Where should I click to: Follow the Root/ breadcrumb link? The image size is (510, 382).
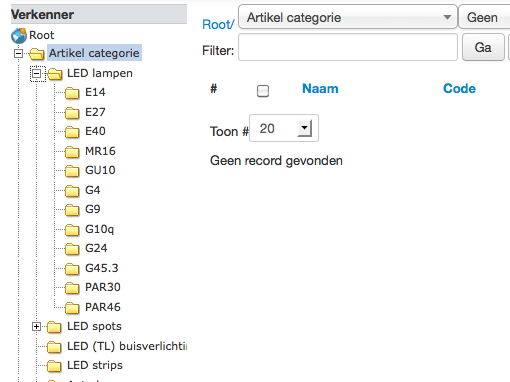pyautogui.click(x=218, y=24)
